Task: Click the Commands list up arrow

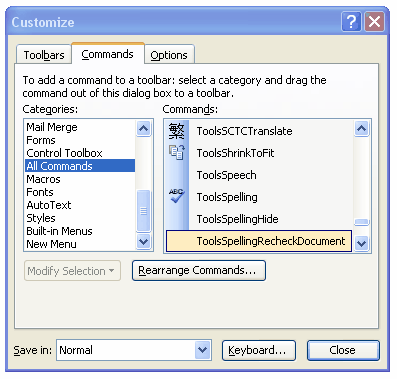Action: [362, 128]
